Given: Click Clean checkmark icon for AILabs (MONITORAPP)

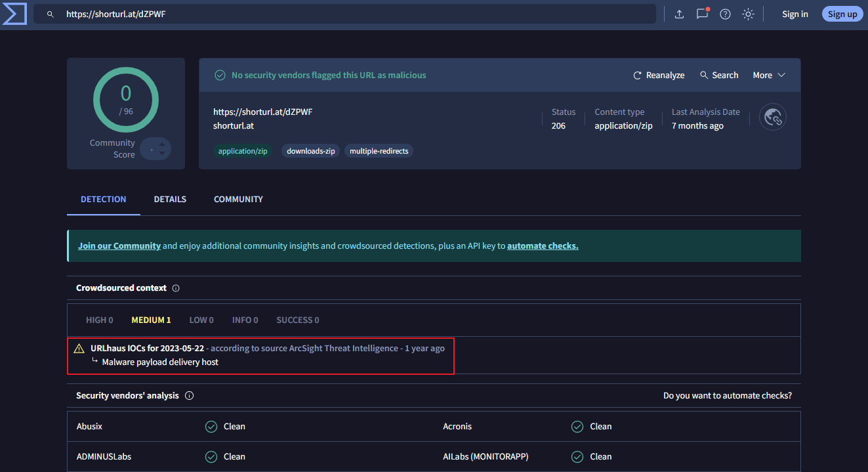Looking at the screenshot, I should tap(577, 457).
